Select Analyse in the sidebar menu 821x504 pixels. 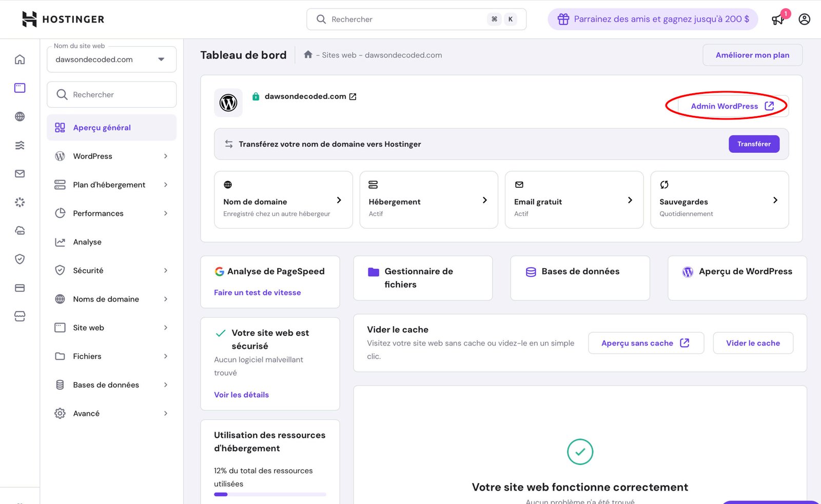pyautogui.click(x=87, y=242)
